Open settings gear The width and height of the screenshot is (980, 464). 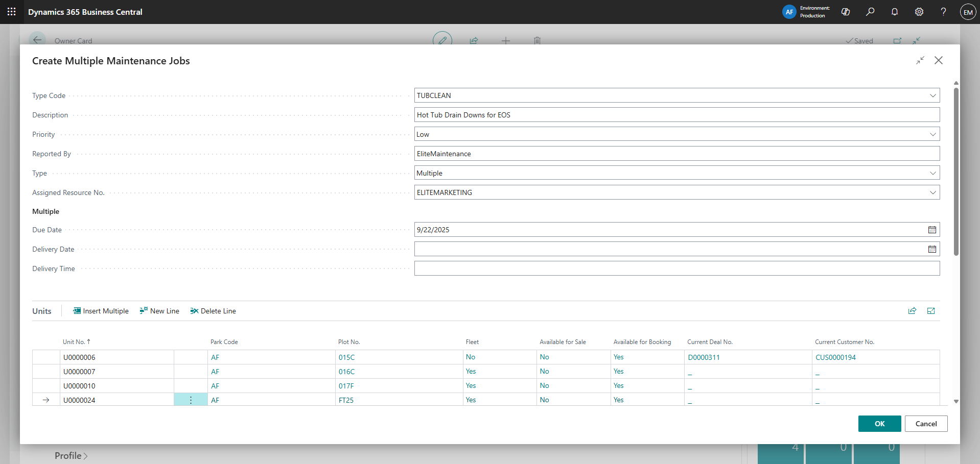[x=919, y=12]
